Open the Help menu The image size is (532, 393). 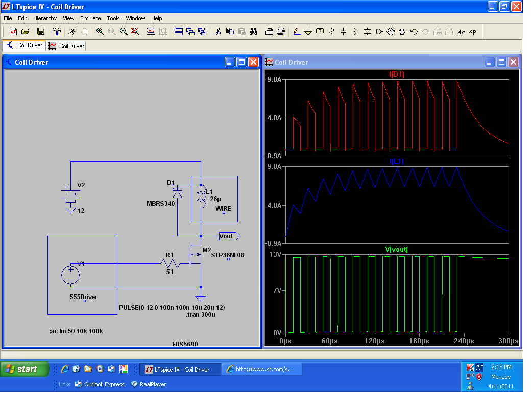pyautogui.click(x=156, y=18)
